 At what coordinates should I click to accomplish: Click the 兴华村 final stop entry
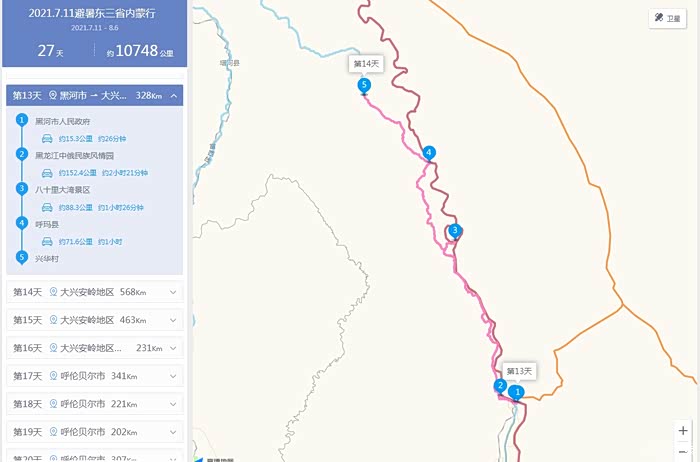coord(47,259)
